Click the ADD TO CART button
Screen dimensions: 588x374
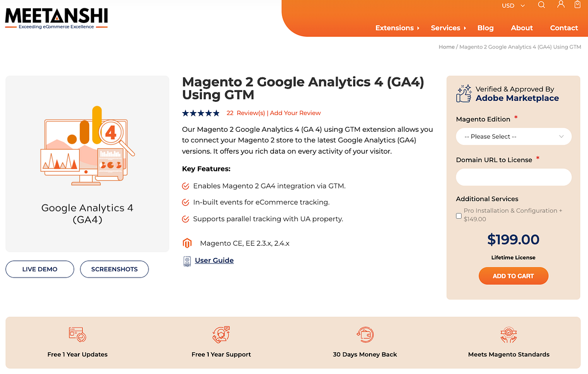point(513,276)
